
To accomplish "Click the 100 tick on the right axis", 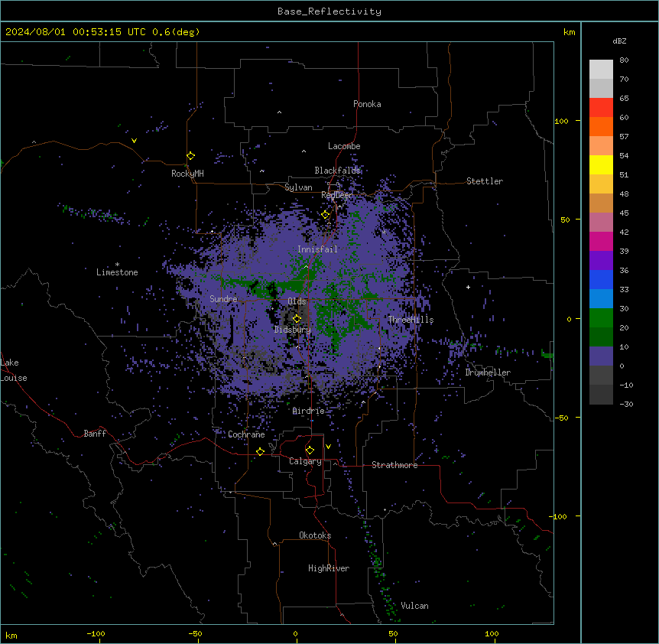I will [x=561, y=121].
